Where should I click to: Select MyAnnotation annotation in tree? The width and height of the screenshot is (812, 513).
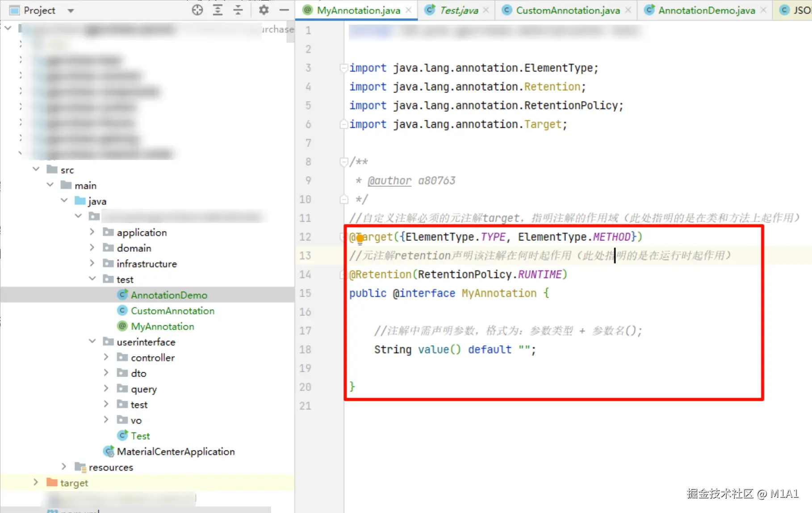[163, 326]
